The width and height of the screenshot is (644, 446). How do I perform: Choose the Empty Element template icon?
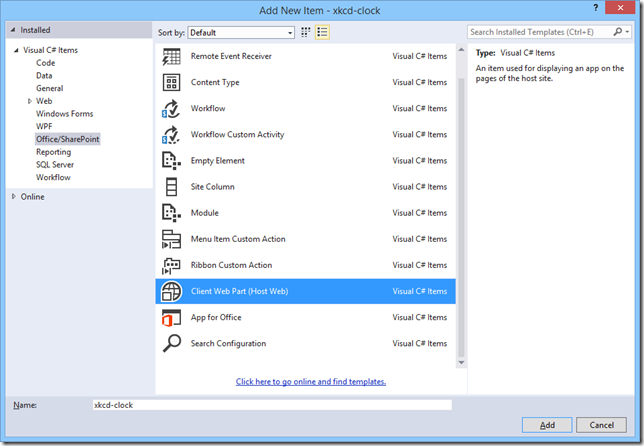tap(171, 161)
